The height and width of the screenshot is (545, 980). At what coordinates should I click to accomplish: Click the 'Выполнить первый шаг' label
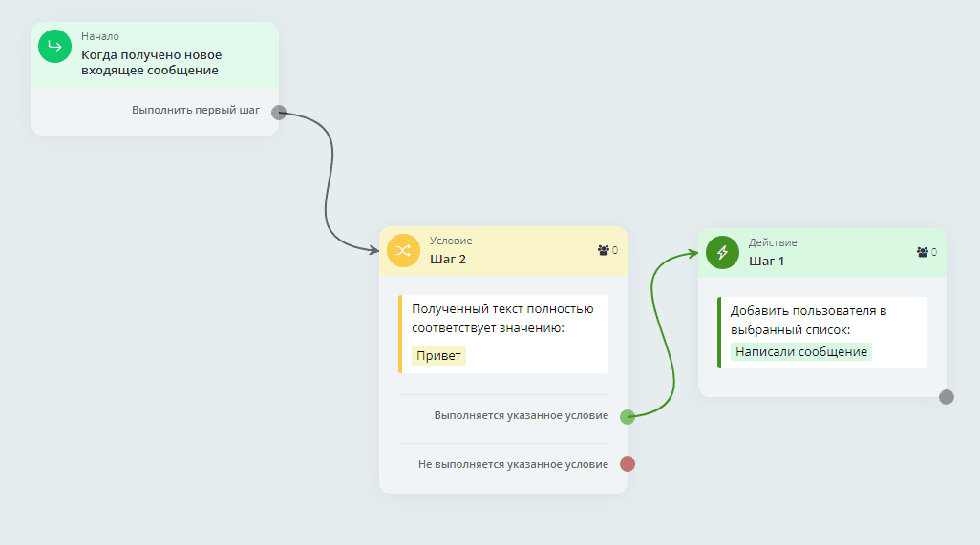[195, 111]
